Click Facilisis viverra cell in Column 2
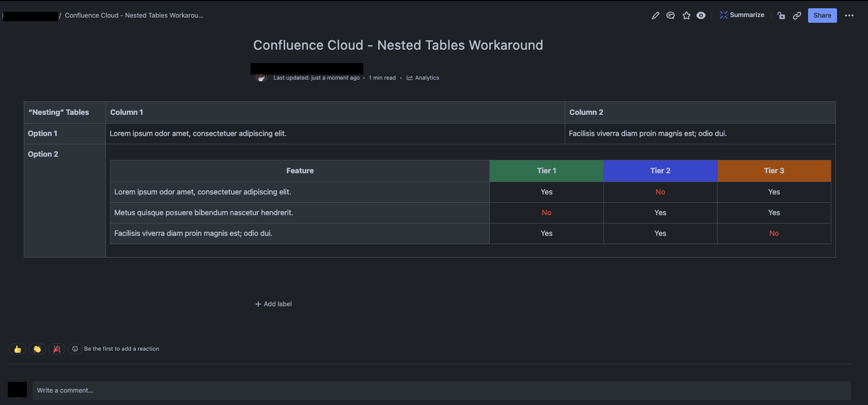 click(700, 133)
